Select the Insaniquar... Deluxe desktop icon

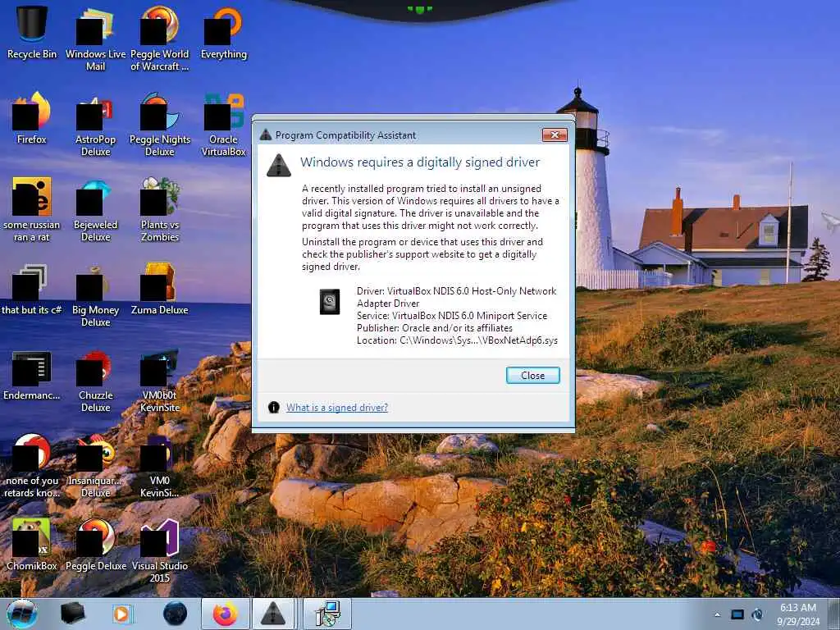[95, 466]
